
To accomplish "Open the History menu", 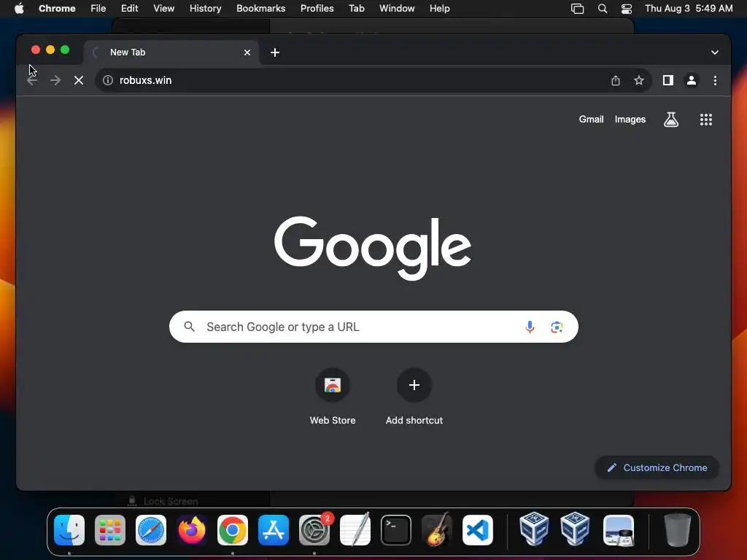I will tap(205, 8).
